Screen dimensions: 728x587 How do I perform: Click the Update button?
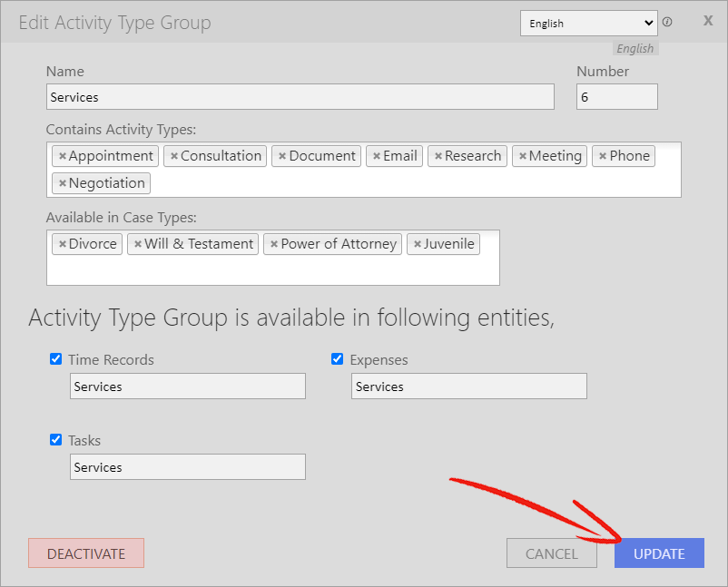pos(659,553)
